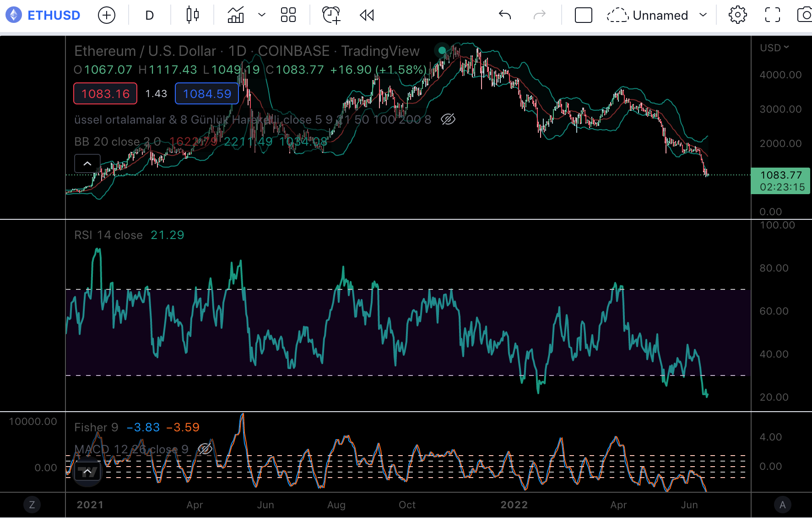Select the BB 20 close indicator label
The height and width of the screenshot is (522, 812).
coord(118,141)
